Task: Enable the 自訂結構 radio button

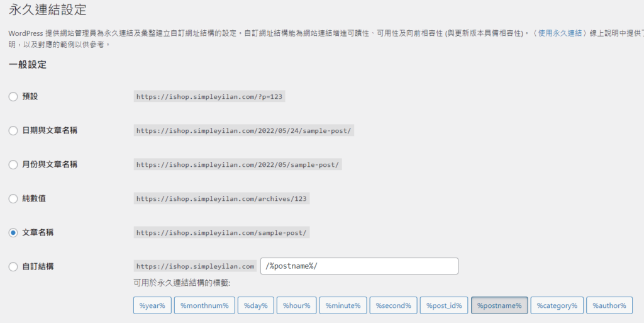Action: point(13,266)
